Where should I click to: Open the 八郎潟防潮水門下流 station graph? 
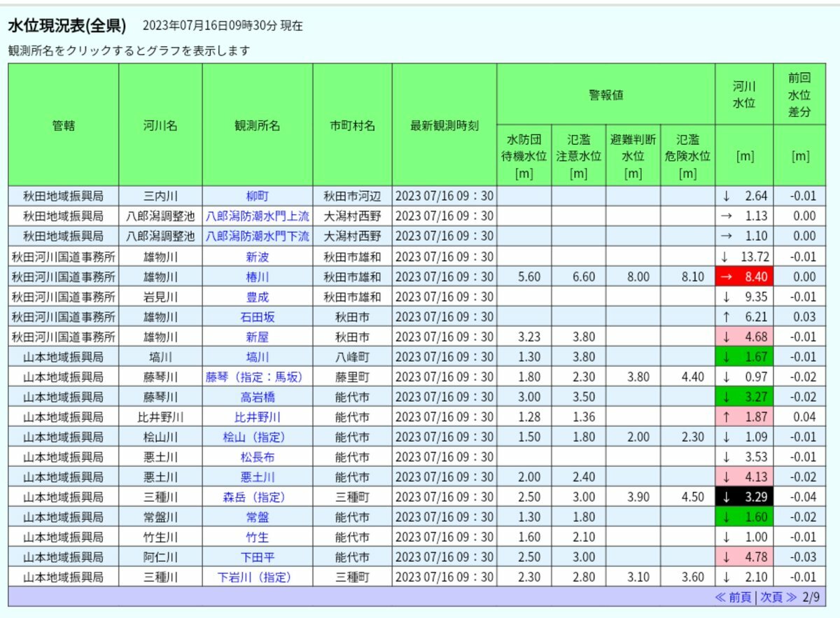click(x=257, y=237)
